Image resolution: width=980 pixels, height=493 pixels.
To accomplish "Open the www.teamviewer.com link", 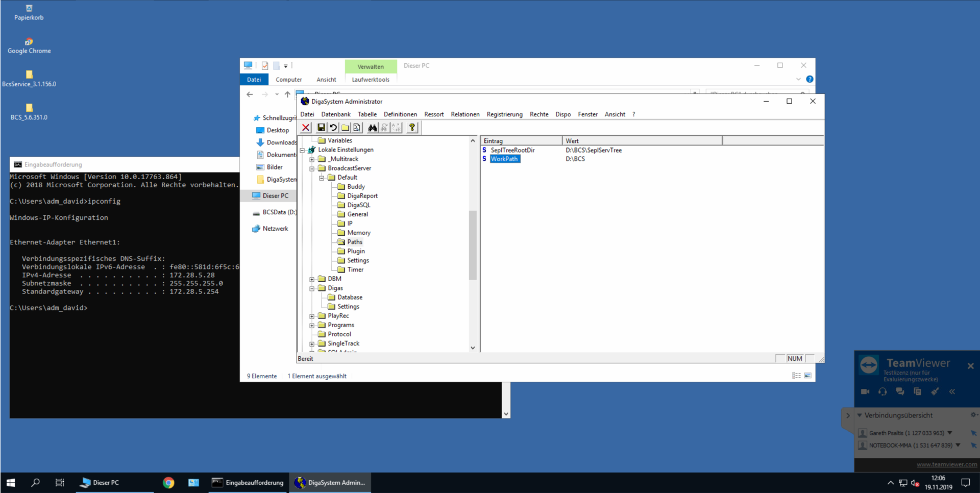I will tap(946, 464).
